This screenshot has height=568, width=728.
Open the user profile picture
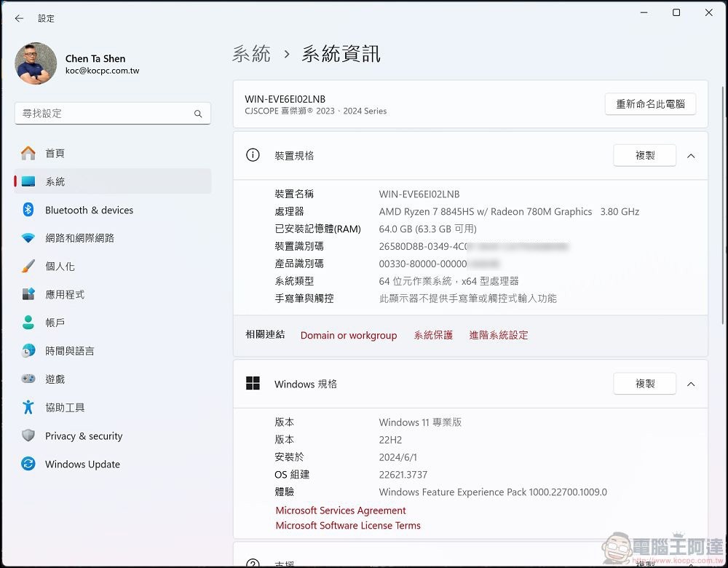click(x=36, y=63)
